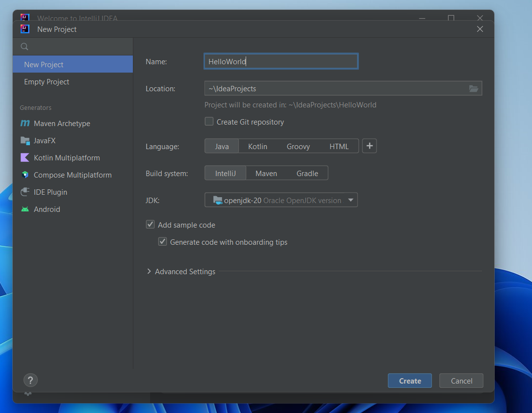Image resolution: width=532 pixels, height=413 pixels.
Task: Minimize the Welcome to IntelliJ IDEA window
Action: (x=422, y=18)
